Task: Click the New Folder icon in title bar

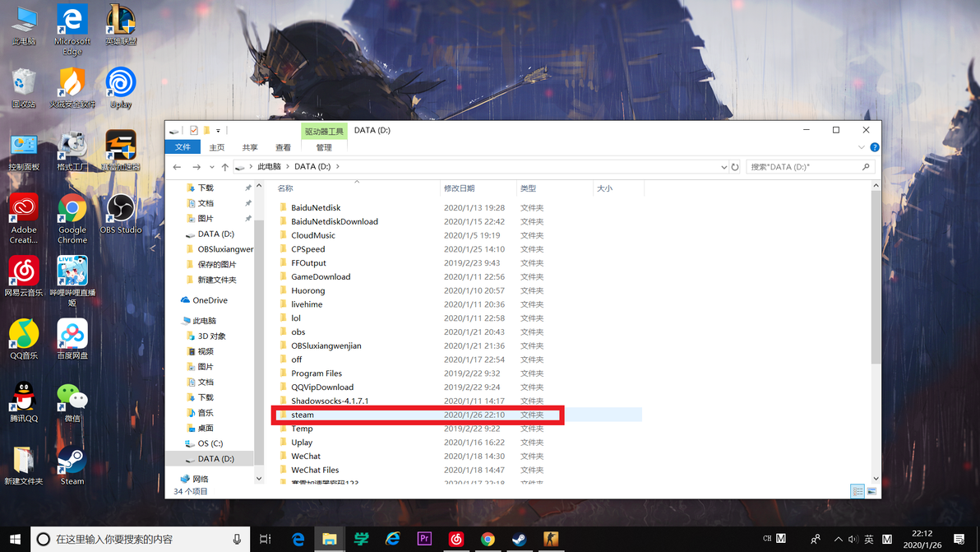Action: point(206,131)
